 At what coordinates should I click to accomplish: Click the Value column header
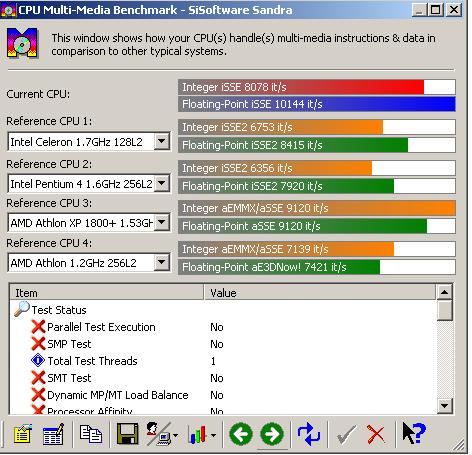tap(320, 293)
